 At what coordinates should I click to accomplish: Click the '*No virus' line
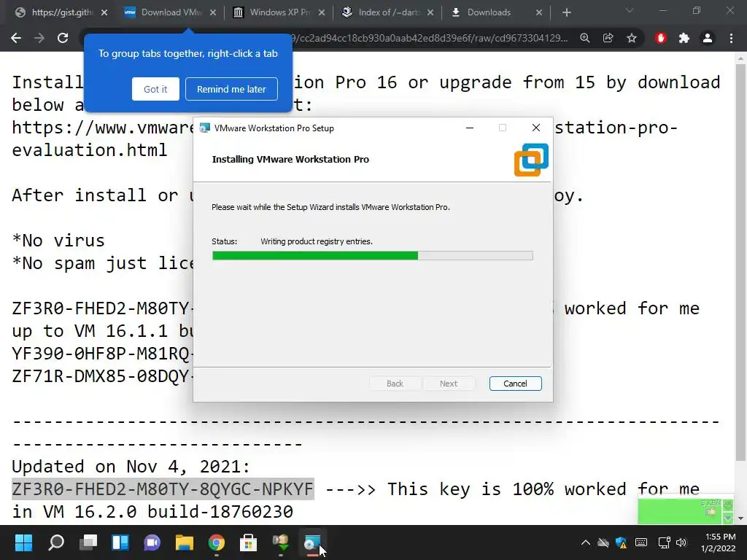coord(58,241)
